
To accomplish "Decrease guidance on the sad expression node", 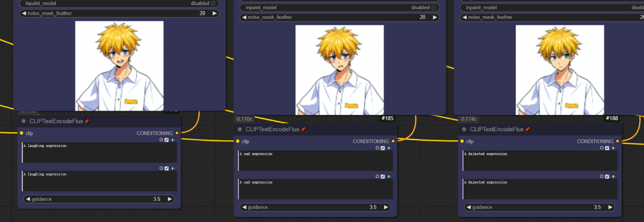I will coord(245,207).
